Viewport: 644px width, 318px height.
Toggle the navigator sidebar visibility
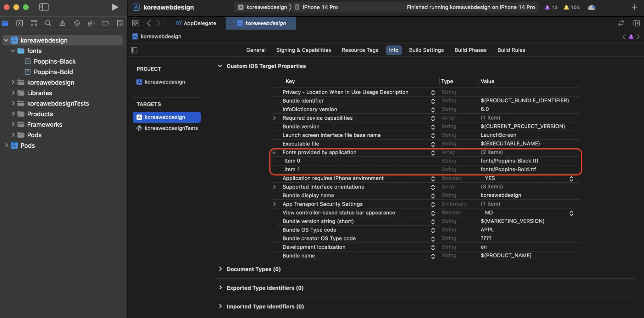tap(44, 7)
